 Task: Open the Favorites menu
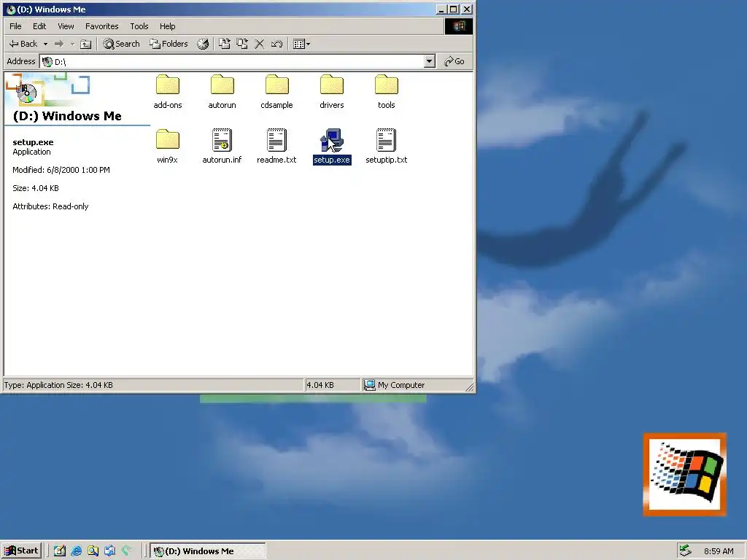[x=101, y=26]
